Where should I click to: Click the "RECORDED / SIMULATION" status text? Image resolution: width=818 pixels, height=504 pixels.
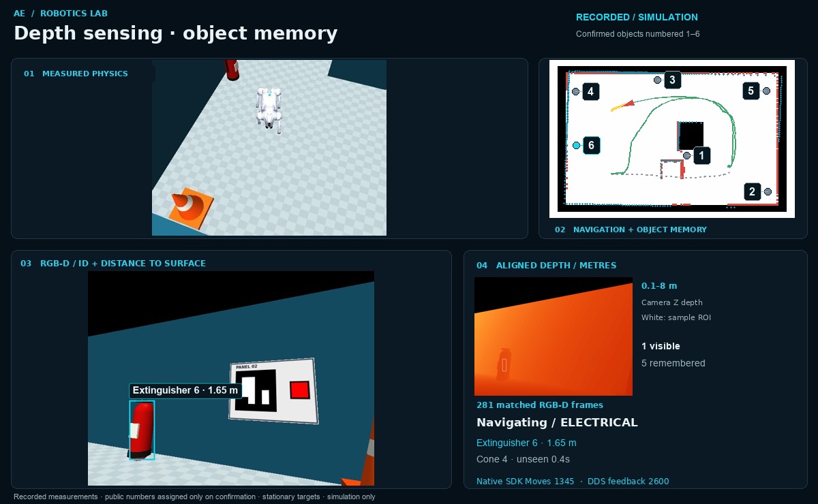click(637, 17)
